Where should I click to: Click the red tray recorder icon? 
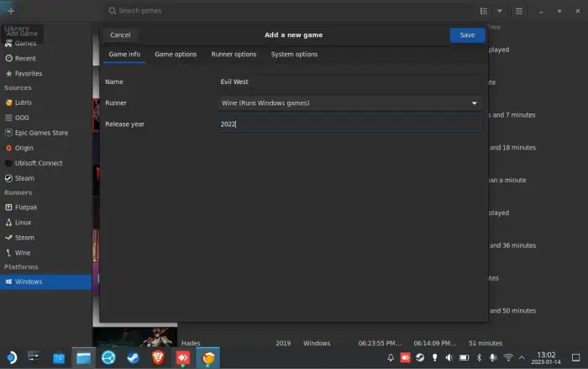coord(406,358)
